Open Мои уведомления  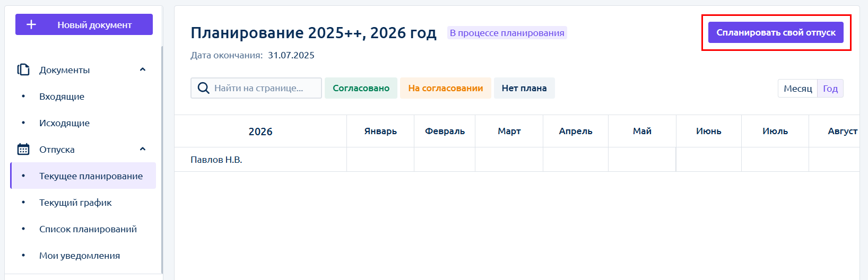click(79, 256)
